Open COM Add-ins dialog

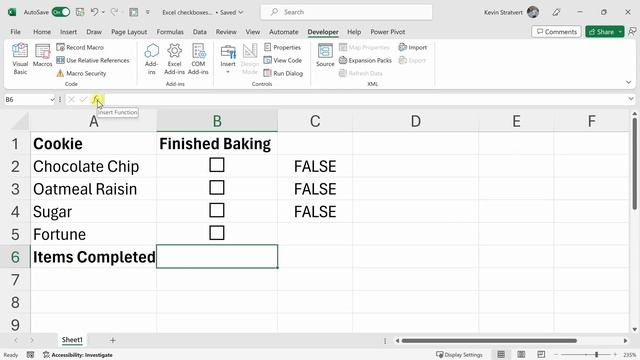198,60
